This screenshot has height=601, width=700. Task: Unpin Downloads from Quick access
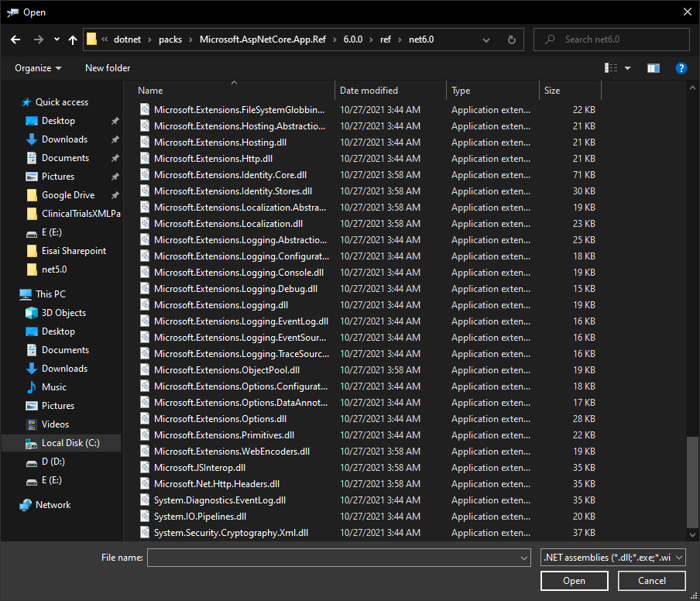(x=114, y=139)
